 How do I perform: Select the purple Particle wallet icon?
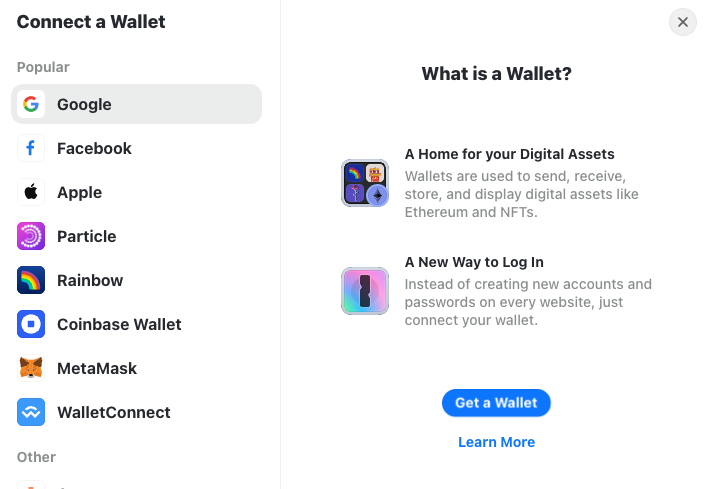tap(31, 236)
